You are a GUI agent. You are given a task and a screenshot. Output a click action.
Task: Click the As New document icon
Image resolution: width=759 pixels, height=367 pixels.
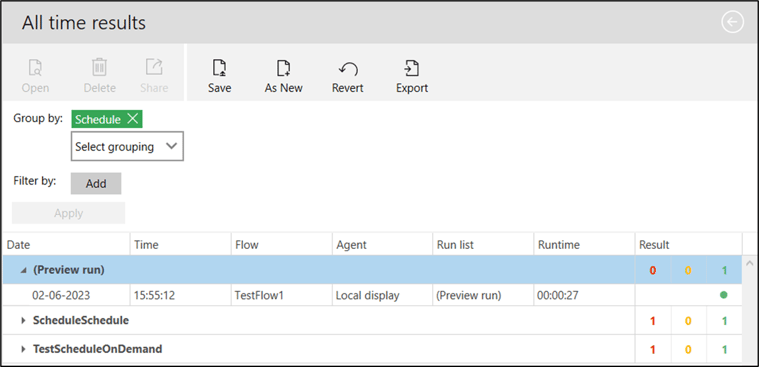(284, 69)
